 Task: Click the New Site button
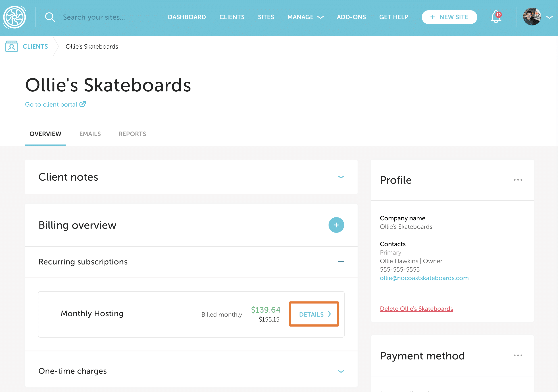449,17
